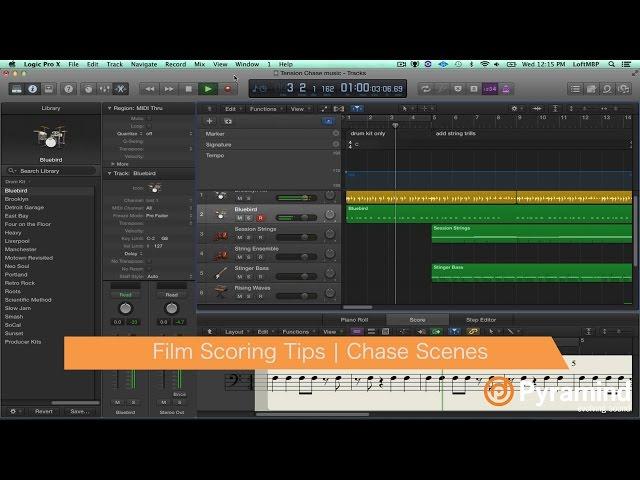Record-enable the Stinger Bass track
The image size is (640, 480).
point(260,277)
